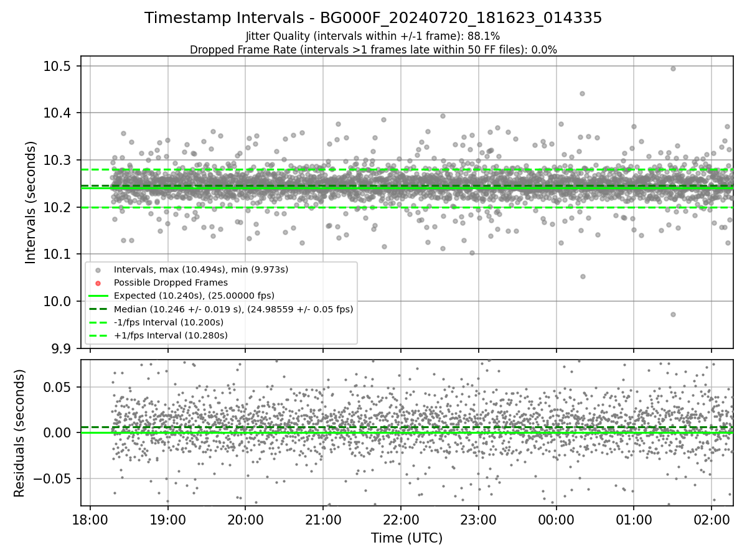Click the 'Residuals (seconds)' y-axis label
This screenshot has width=747, height=560.
[19, 433]
